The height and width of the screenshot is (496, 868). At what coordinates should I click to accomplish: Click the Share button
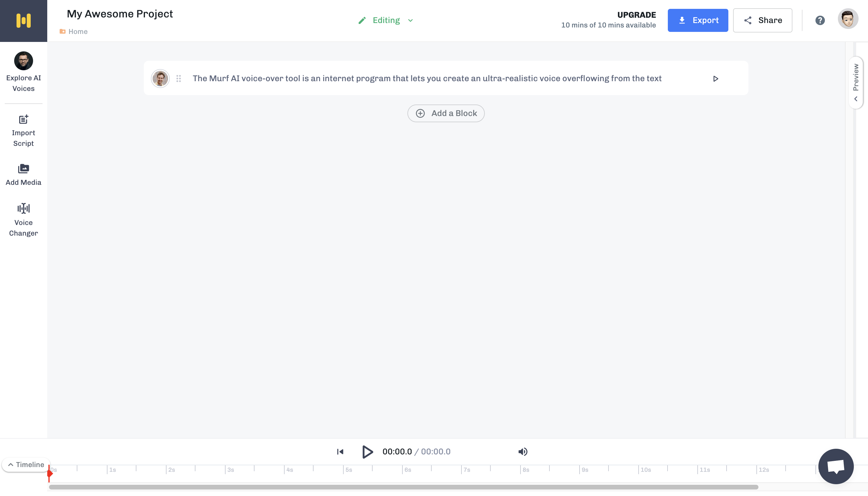(x=762, y=20)
